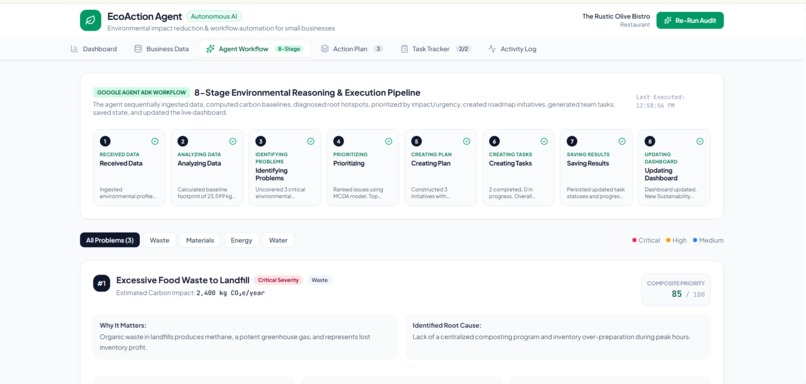The image size is (806, 384).
Task: Click the orange High legend dot
Action: point(668,240)
